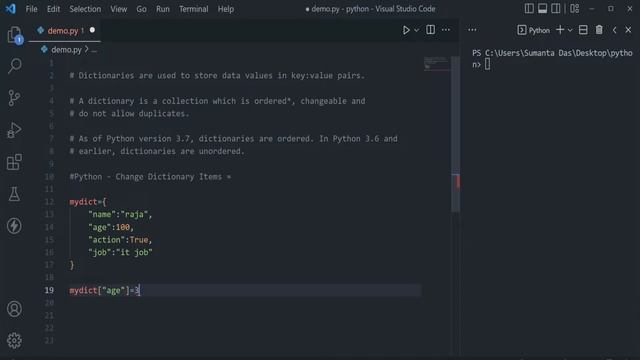Image resolution: width=640 pixels, height=360 pixels.
Task: Toggle secondary sidebar layout icon
Action: pyautogui.click(x=556, y=9)
